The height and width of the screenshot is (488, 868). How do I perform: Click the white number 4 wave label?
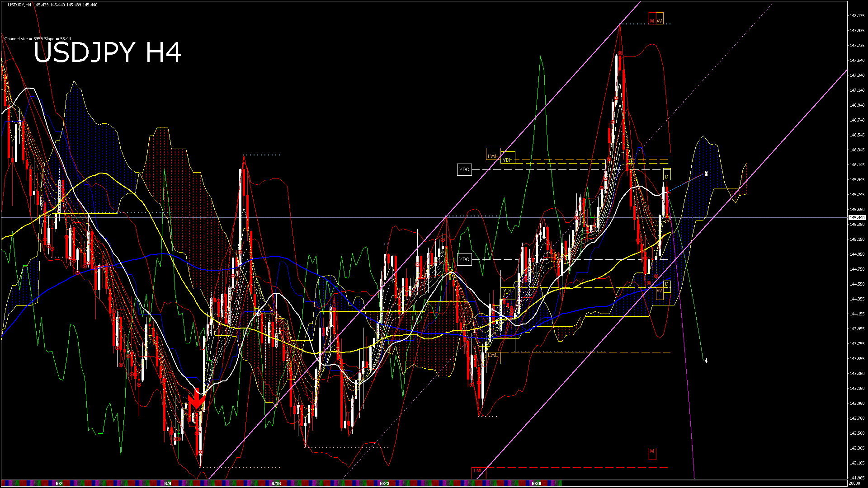(x=706, y=361)
